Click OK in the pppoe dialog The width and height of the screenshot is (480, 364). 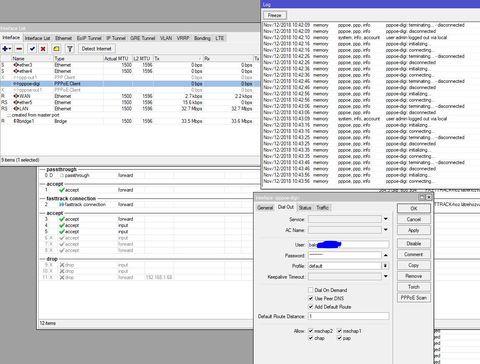tap(414, 208)
